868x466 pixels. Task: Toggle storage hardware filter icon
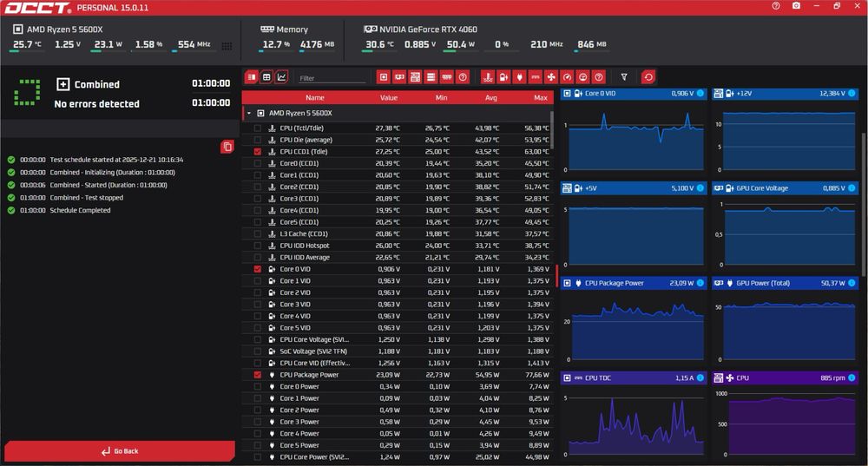click(x=431, y=77)
